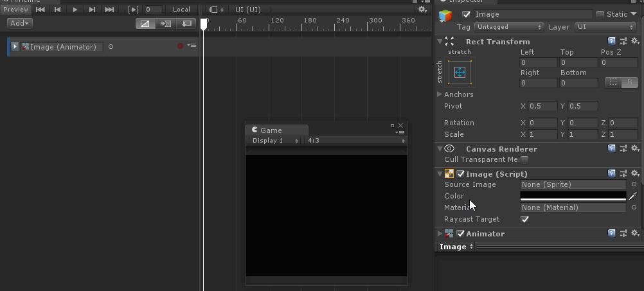Toggle the play range button
Screen dimensions: 644x291
[x=133, y=10]
